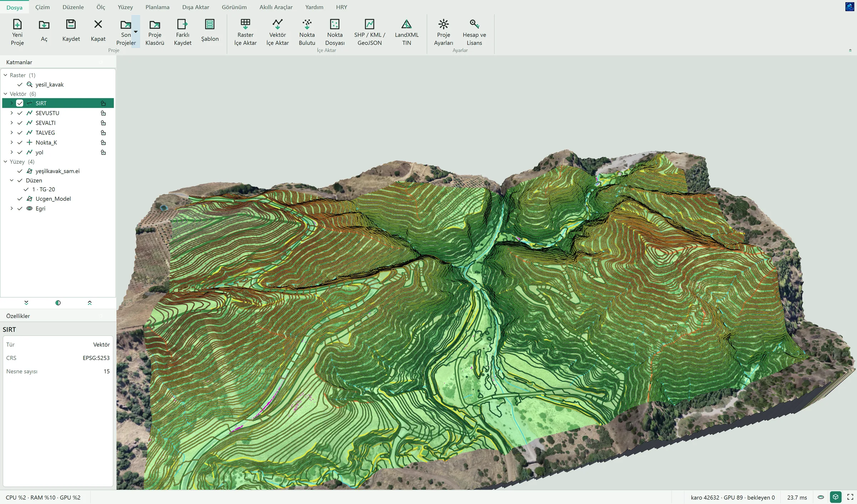
Task: Collapse the Yüzey (4) group
Action: [x=5, y=161]
